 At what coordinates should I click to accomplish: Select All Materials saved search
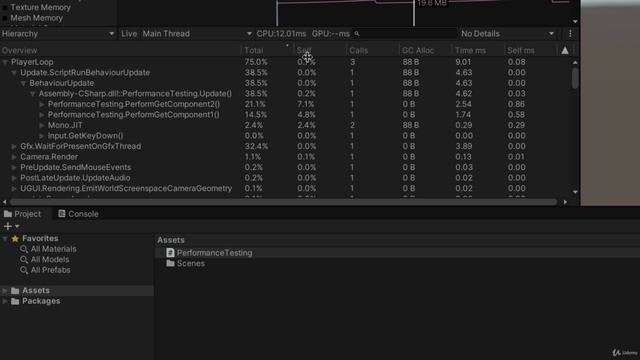(53, 249)
